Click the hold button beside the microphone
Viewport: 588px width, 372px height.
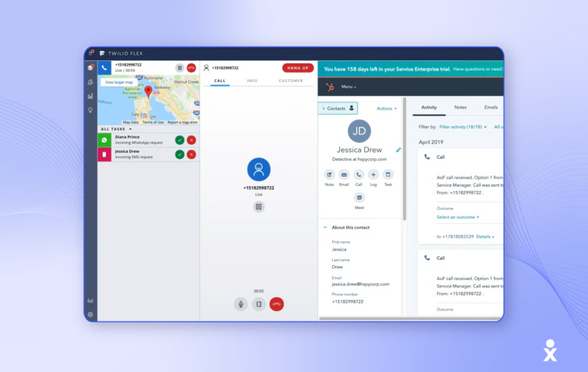tap(259, 304)
